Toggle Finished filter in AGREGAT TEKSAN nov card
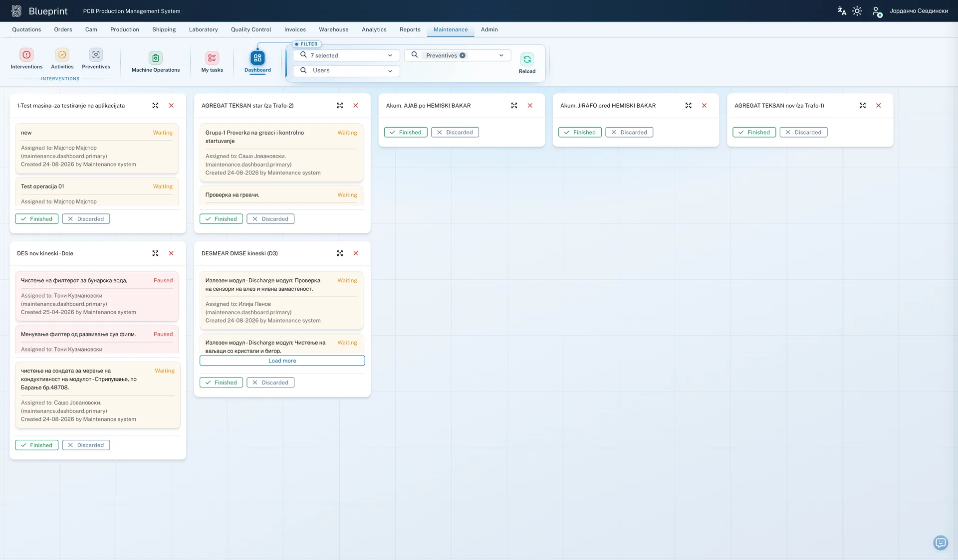This screenshot has width=958, height=560. point(754,132)
